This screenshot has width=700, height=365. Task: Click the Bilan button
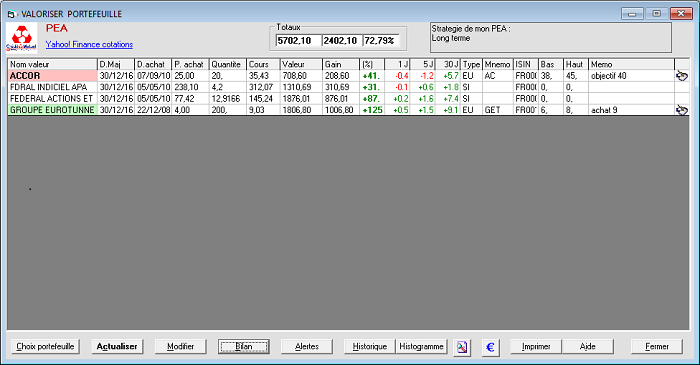tap(244, 346)
